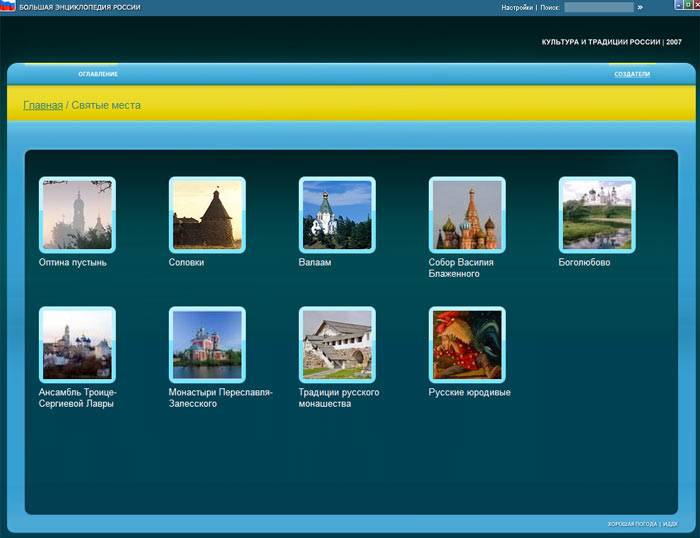Click the Хорошая погода footer link
Viewport: 700px width, 538px height.
click(x=632, y=524)
